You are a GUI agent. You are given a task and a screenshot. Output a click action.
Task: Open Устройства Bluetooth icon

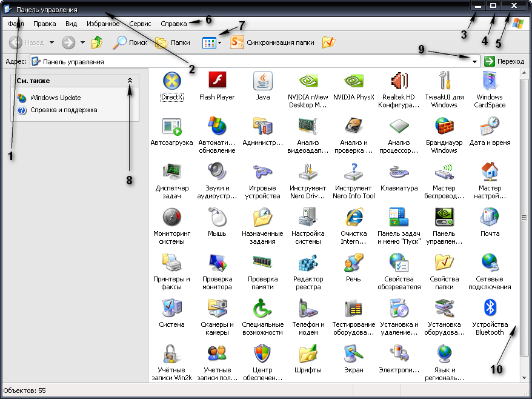pyautogui.click(x=490, y=307)
